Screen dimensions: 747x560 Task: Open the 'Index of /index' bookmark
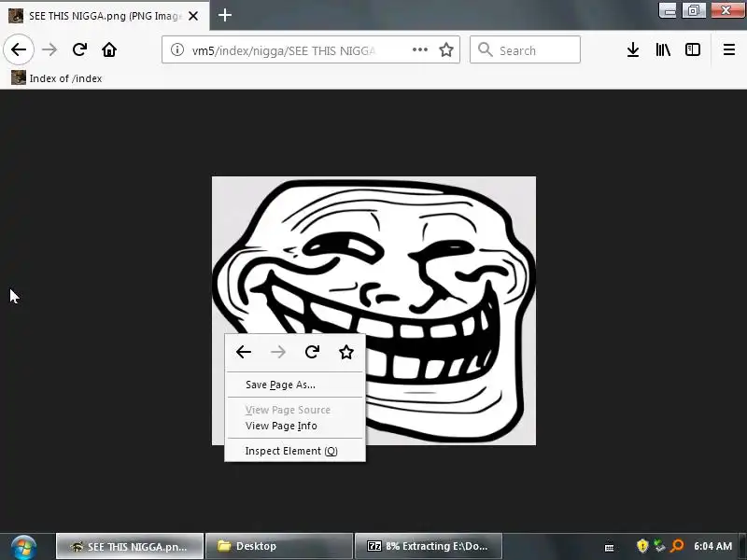(57, 78)
